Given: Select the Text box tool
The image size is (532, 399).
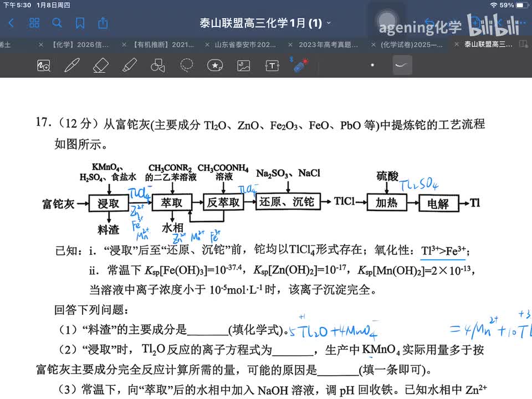Looking at the screenshot, I should click(272, 65).
